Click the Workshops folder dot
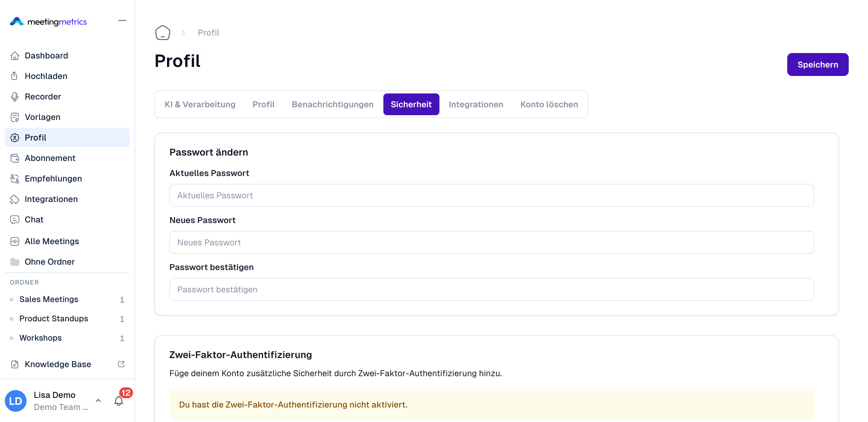Image resolution: width=868 pixels, height=422 pixels. pos(11,338)
